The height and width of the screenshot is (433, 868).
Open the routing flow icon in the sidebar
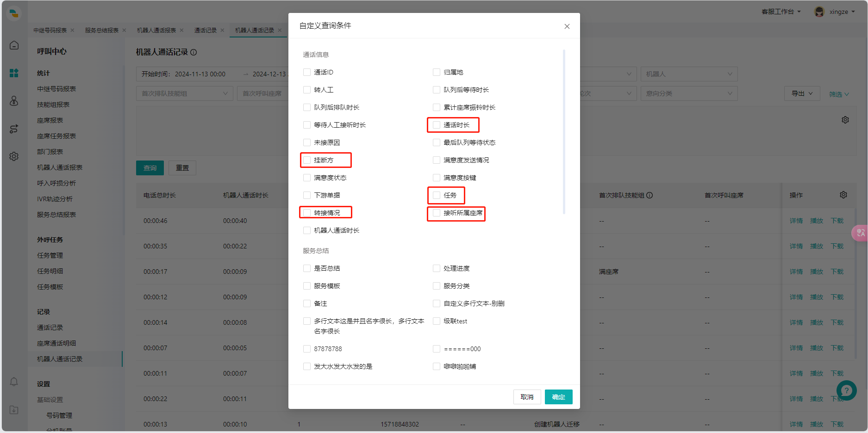tap(14, 129)
